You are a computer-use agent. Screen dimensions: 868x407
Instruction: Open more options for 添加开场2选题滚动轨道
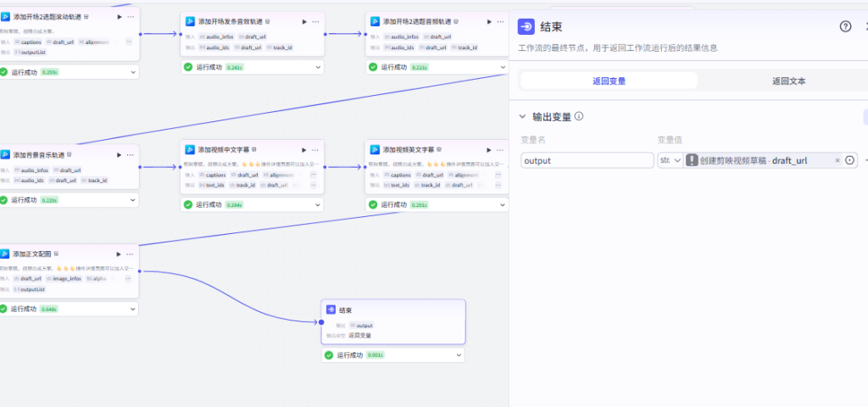(x=131, y=17)
